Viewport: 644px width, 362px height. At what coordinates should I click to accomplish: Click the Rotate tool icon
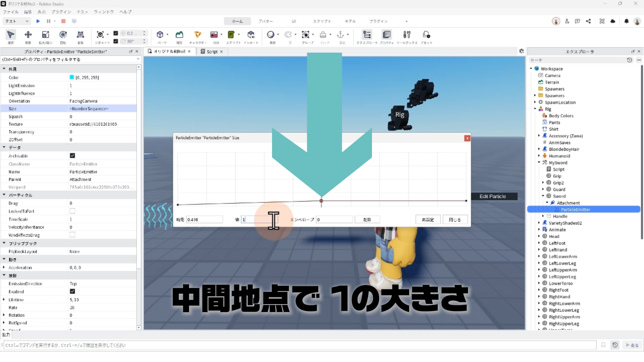63,35
